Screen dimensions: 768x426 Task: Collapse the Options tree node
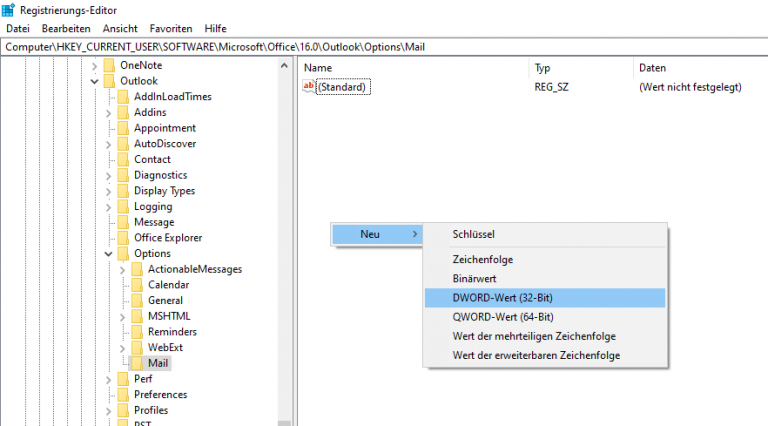(108, 254)
